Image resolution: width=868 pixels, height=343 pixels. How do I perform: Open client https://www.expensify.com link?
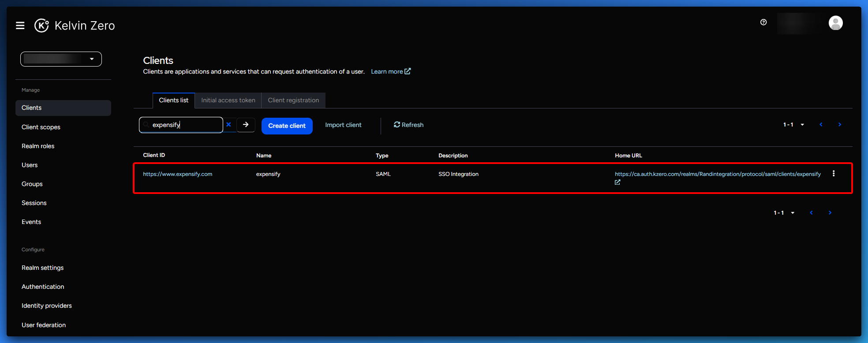click(x=178, y=174)
